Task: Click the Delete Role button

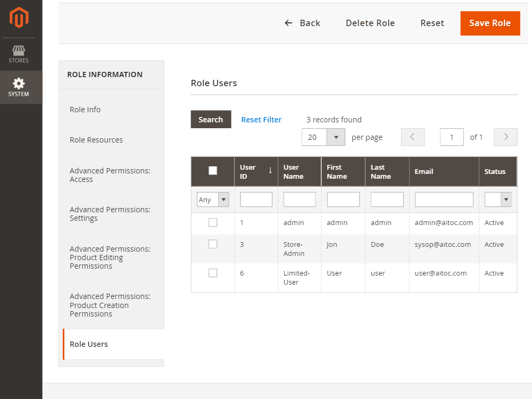Action: (370, 23)
